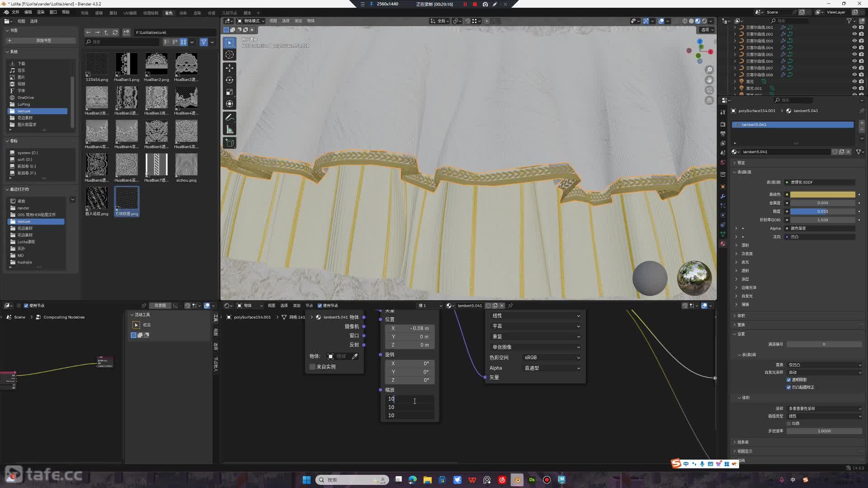
Task: Add a material slot with plus button
Action: tap(862, 123)
